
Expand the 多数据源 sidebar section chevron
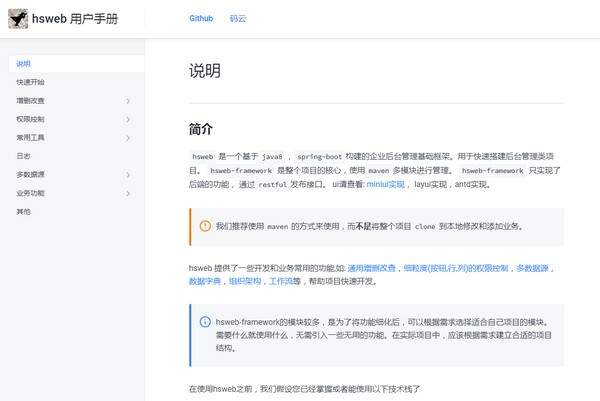click(128, 175)
